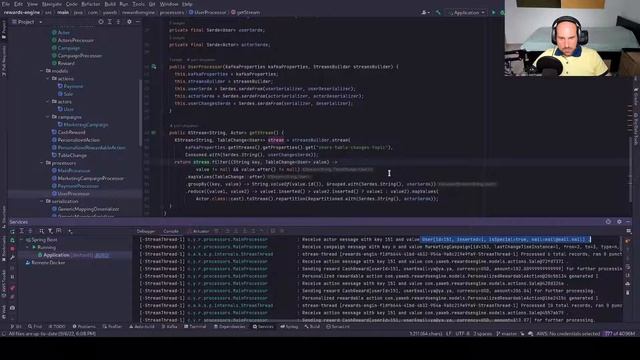The width and height of the screenshot is (640, 360).
Task: Click the red stop service icon
Action: pos(12,249)
